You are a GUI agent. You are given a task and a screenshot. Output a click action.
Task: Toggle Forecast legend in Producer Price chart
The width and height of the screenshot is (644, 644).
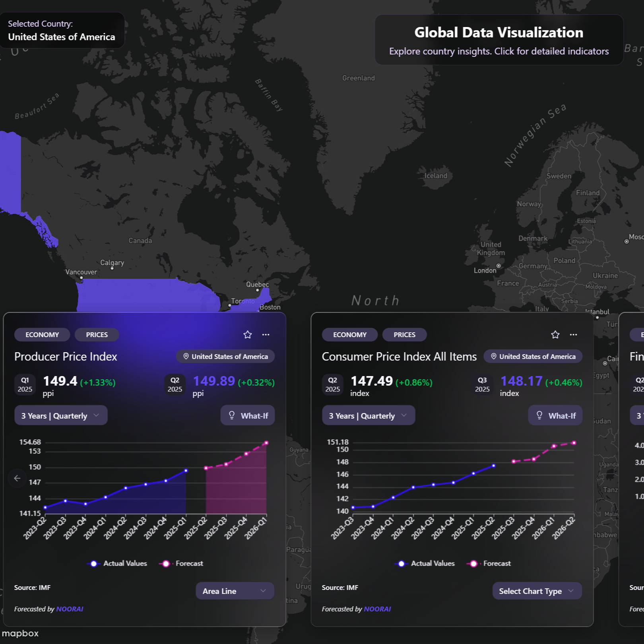181,563
